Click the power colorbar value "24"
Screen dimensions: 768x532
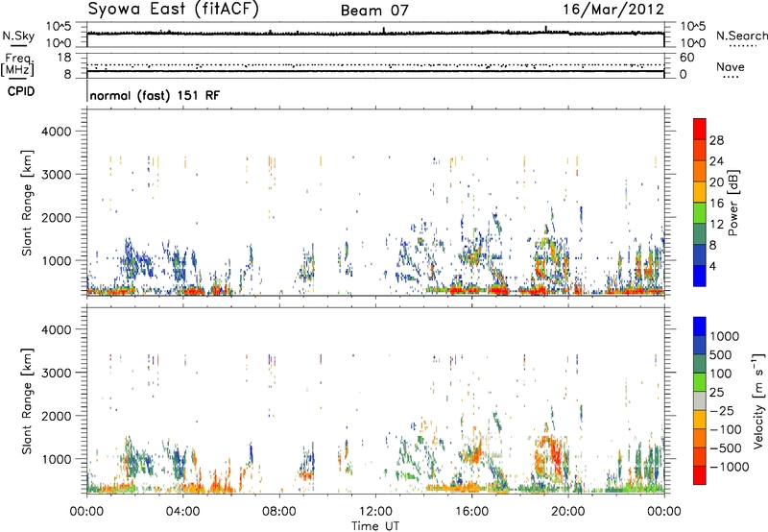(716, 161)
